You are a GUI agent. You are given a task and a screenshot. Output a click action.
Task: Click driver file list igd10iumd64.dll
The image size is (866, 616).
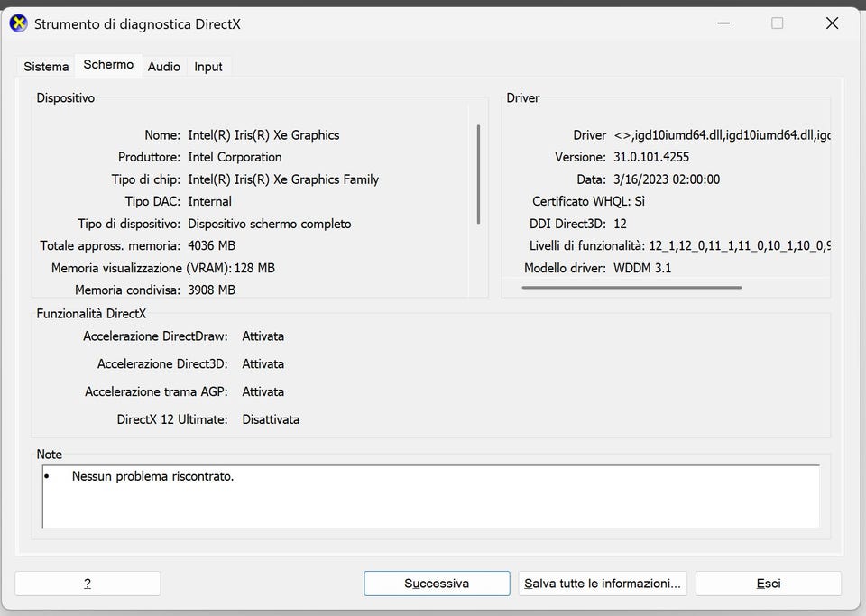(x=722, y=135)
